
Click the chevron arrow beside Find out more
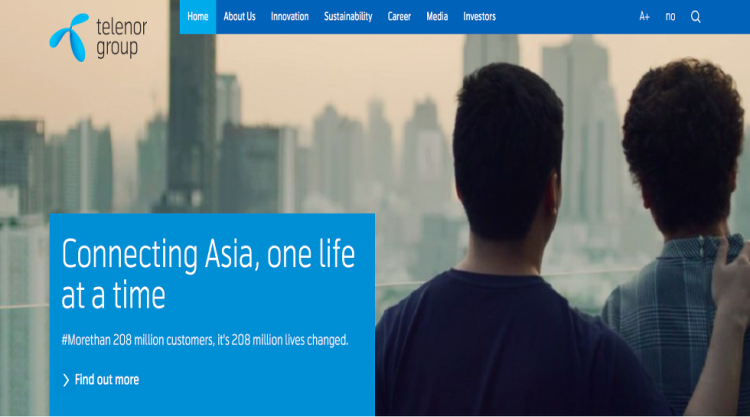coord(66,380)
